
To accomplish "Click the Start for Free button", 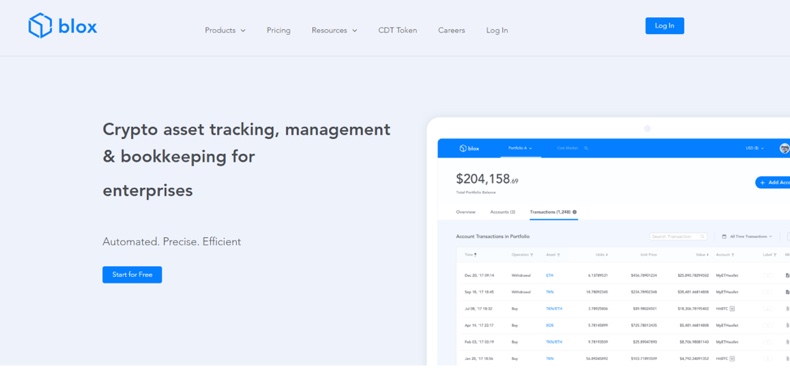I will 132,275.
